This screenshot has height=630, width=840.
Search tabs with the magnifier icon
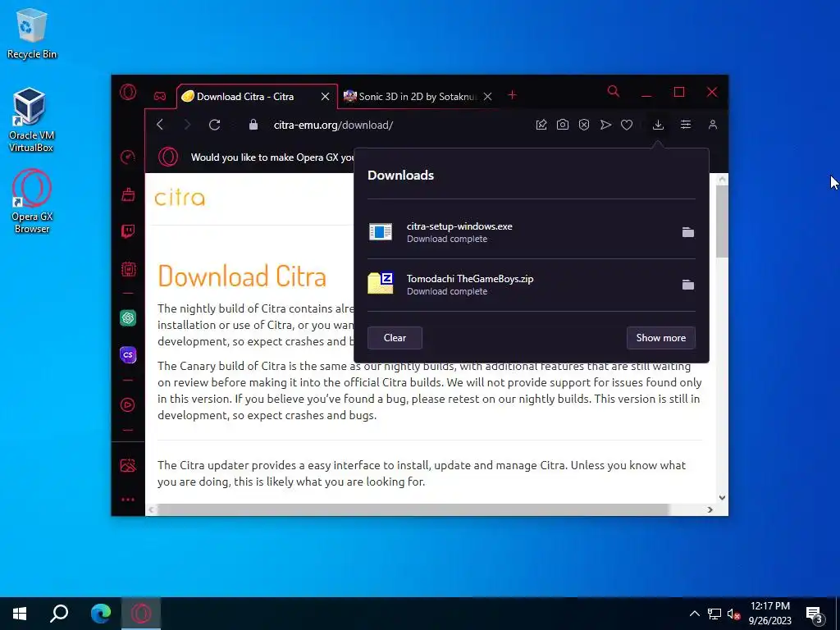[x=614, y=92]
